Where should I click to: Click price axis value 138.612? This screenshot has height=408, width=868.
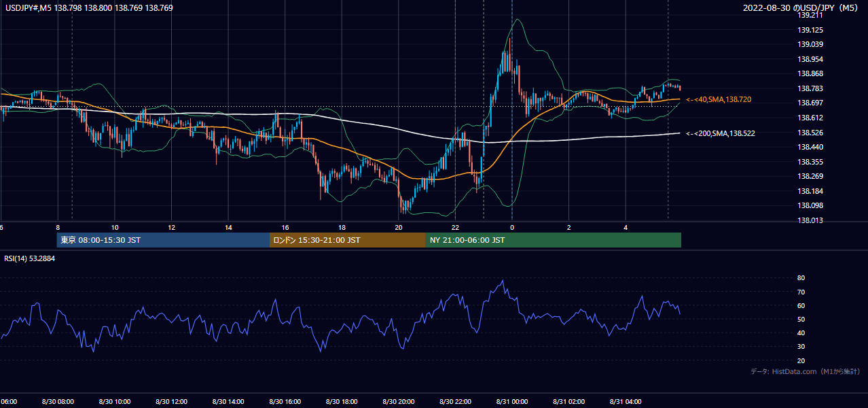point(810,118)
